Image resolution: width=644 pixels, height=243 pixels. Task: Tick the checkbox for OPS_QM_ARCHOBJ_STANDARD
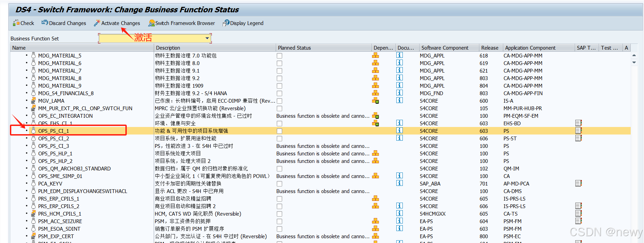[x=279, y=169]
